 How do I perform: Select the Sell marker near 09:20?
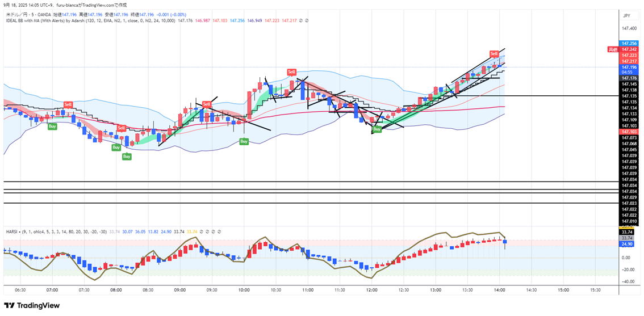(x=207, y=104)
